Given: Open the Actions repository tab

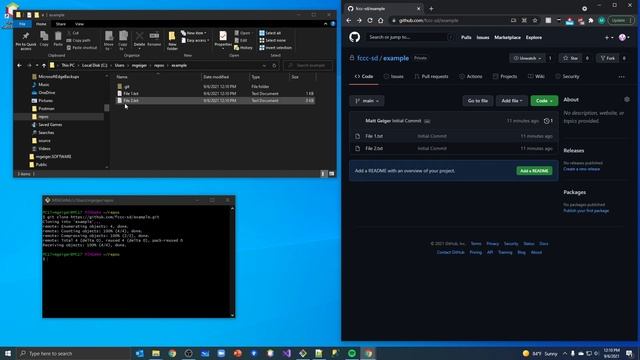Looking at the screenshot, I should pyautogui.click(x=471, y=76).
